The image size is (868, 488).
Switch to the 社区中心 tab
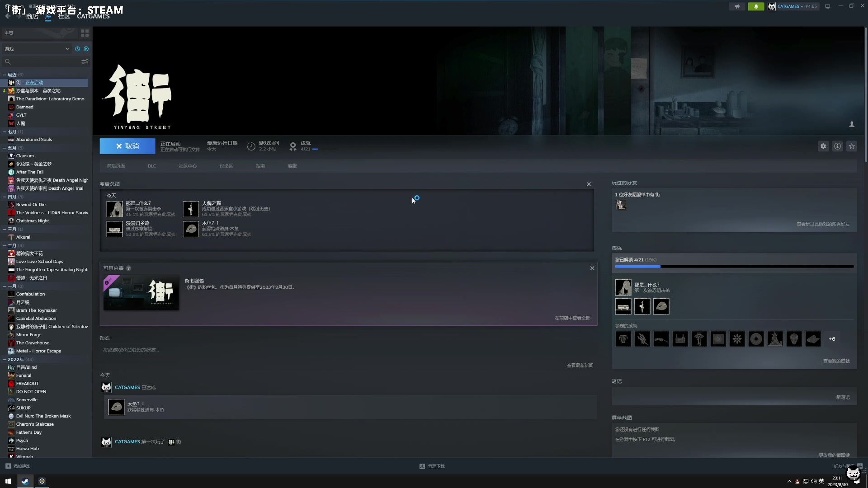pyautogui.click(x=188, y=166)
